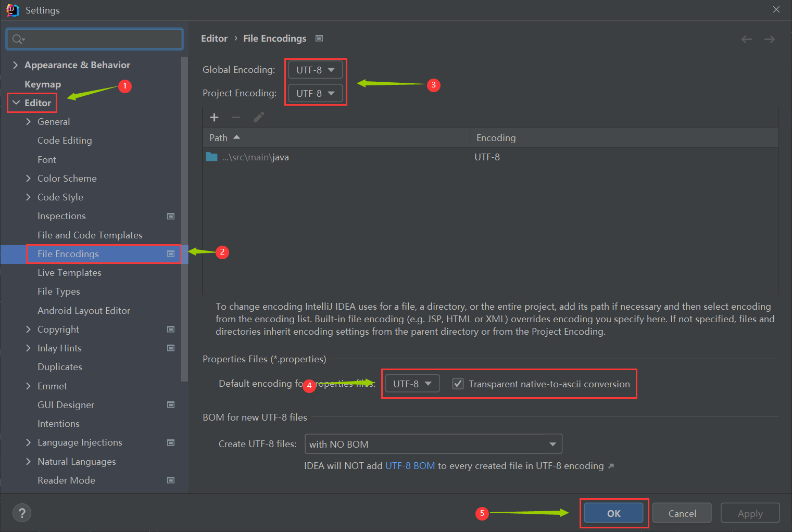Click UTF-8 encoding cell for src\main\java

pos(487,157)
